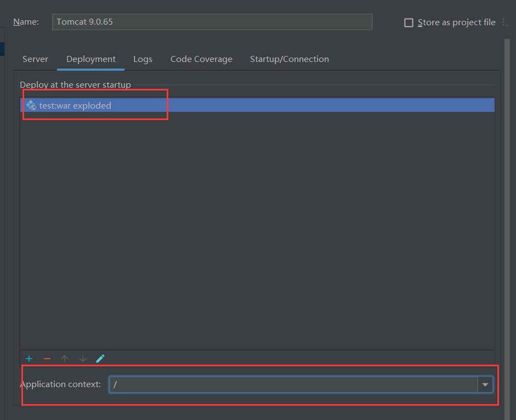Add a new artifact to deploy

point(29,359)
